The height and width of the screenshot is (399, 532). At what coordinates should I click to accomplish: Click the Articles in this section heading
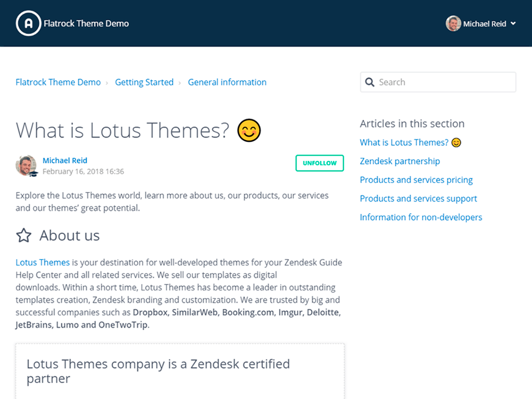point(412,124)
